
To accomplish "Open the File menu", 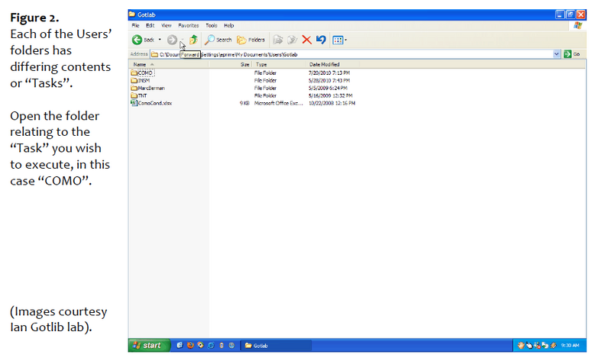I will click(135, 26).
